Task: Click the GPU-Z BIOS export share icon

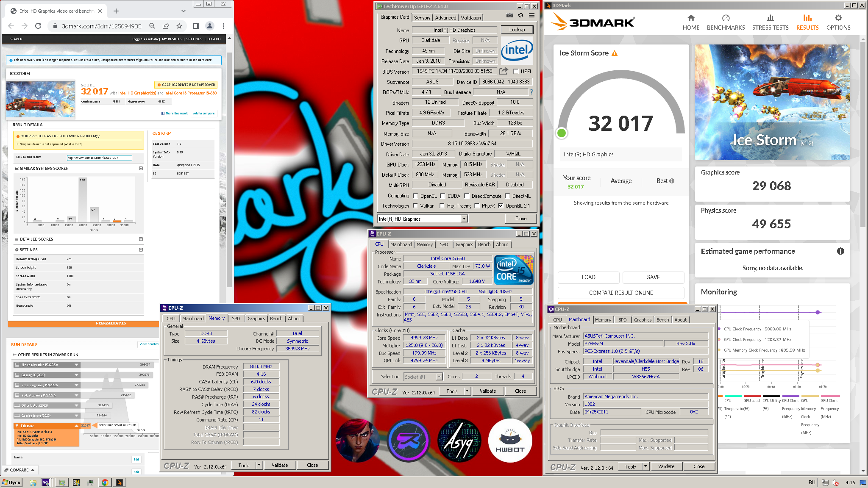Action: coord(504,71)
